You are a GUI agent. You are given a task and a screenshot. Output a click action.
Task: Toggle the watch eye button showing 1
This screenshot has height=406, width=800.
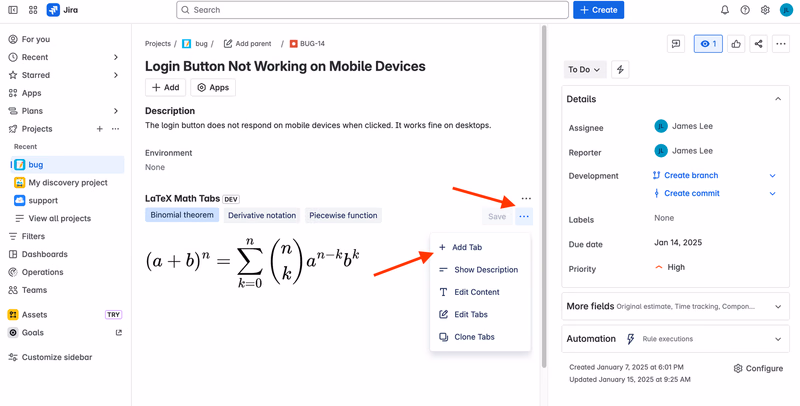[x=708, y=44]
